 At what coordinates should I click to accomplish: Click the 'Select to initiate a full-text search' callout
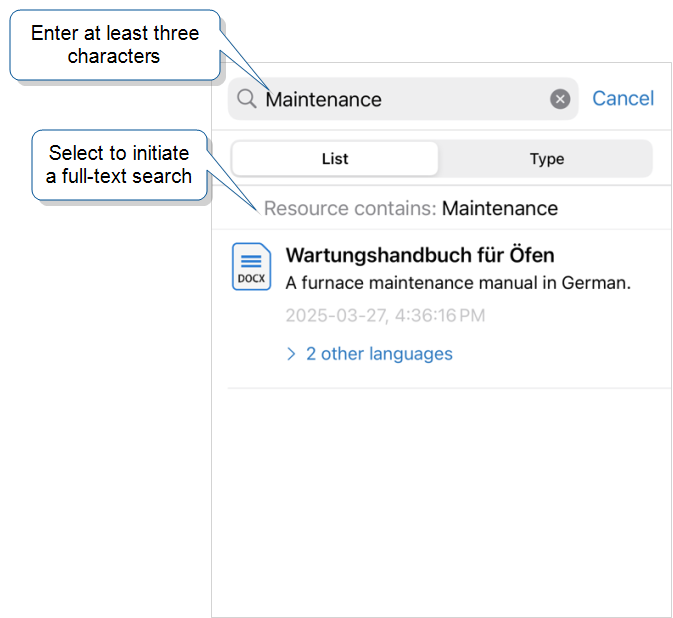[119, 165]
